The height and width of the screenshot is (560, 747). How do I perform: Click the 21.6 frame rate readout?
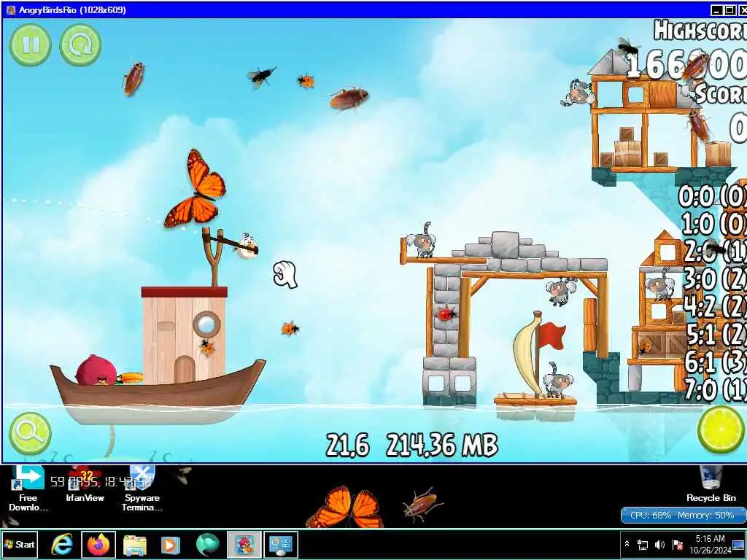point(347,446)
